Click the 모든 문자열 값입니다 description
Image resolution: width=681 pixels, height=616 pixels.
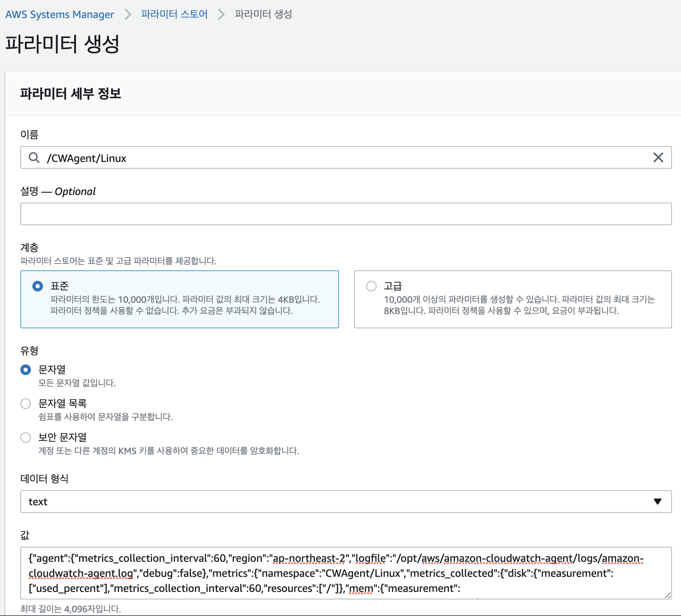(x=77, y=383)
